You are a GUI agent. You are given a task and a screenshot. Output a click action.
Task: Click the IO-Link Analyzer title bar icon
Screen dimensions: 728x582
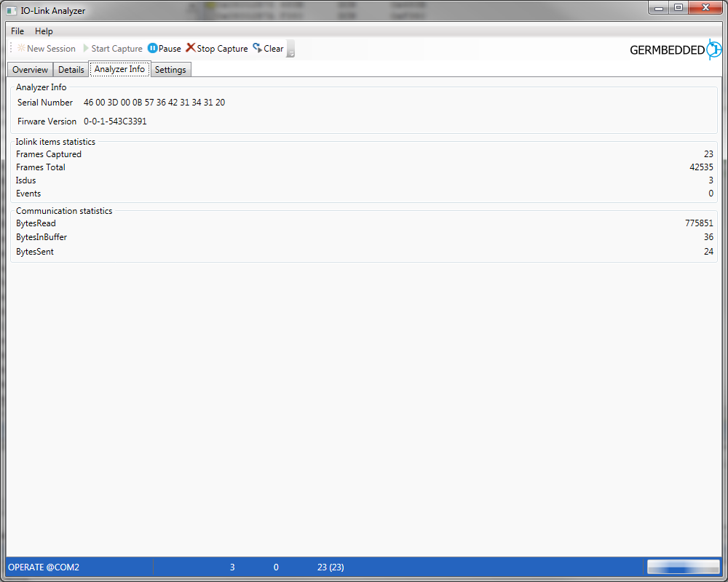point(12,10)
